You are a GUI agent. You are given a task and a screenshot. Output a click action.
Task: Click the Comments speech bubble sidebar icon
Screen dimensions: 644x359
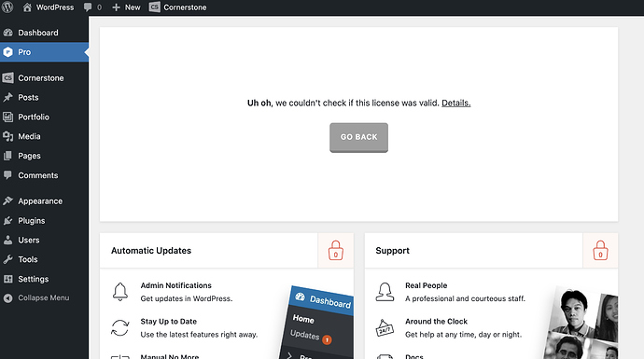[x=7, y=175]
